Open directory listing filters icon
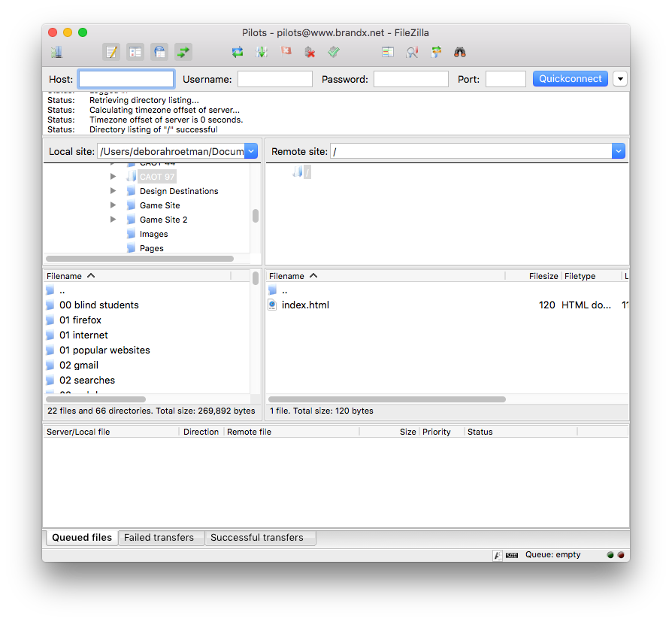Image resolution: width=672 pixels, height=622 pixels. 388,53
